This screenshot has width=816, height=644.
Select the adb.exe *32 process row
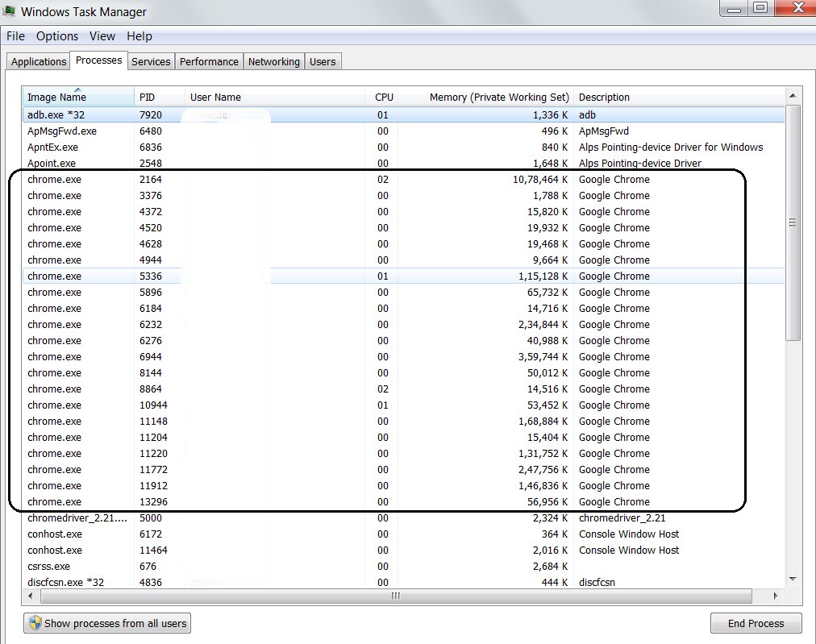(403, 115)
